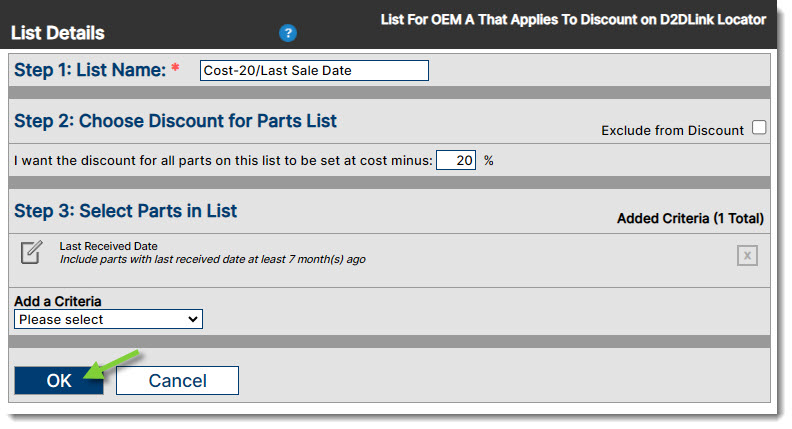Open the Add a Criteria dropdown
Screen dimensions: 792x429
tap(109, 319)
